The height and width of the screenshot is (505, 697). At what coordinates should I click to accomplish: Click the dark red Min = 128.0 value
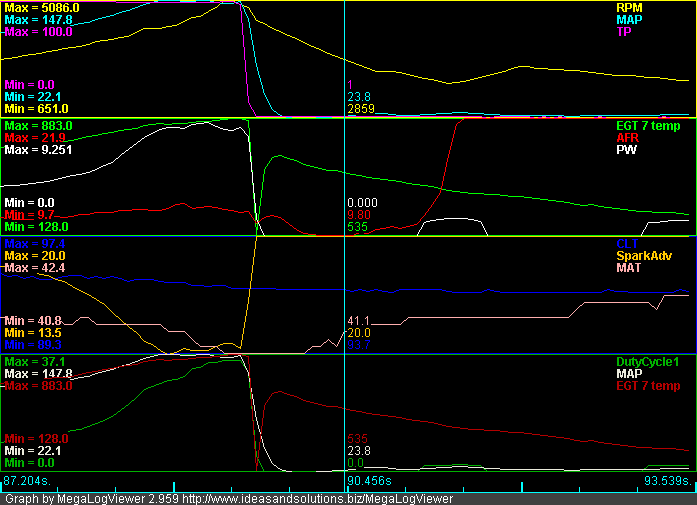click(x=36, y=439)
